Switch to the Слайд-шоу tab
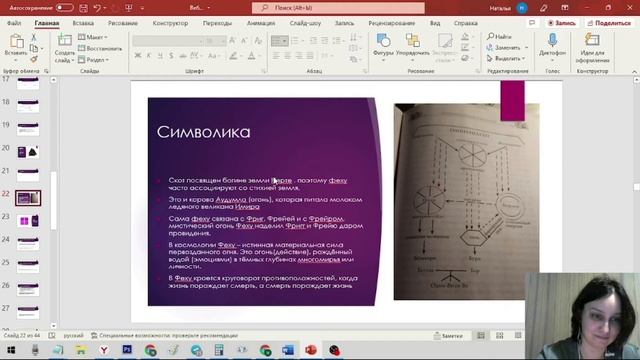Image resolution: width=640 pixels, height=360 pixels. pyautogui.click(x=305, y=23)
